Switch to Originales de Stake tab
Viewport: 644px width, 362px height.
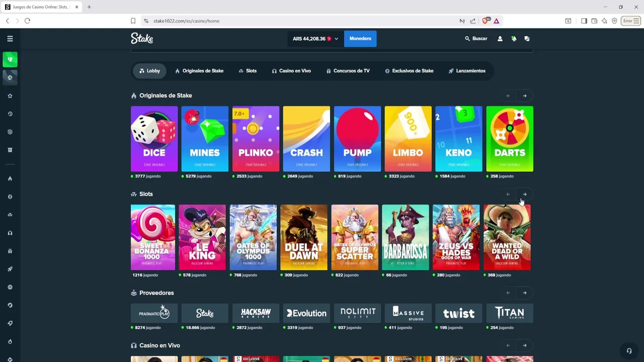[199, 71]
